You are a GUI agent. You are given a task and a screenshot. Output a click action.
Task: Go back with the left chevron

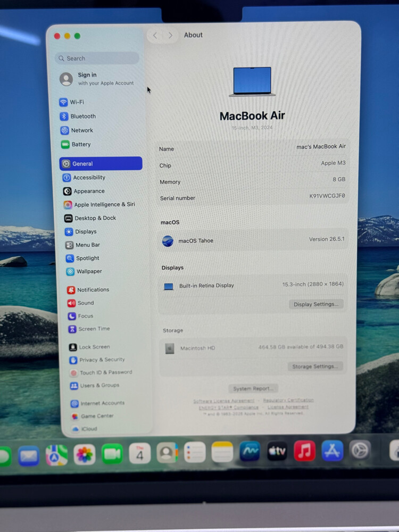coord(155,35)
